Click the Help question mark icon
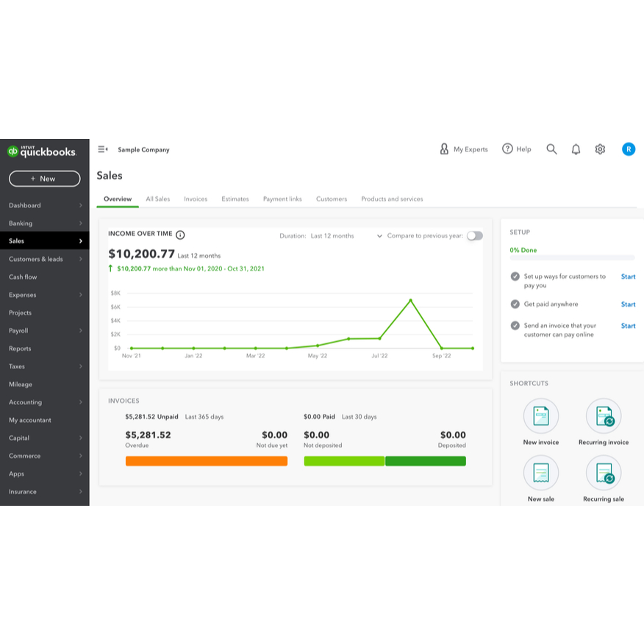This screenshot has width=644, height=644. click(507, 149)
